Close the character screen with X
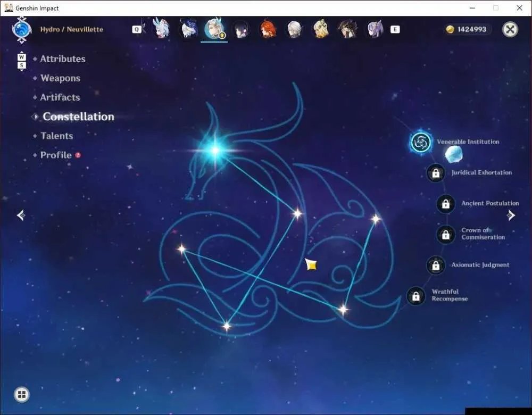 510,29
